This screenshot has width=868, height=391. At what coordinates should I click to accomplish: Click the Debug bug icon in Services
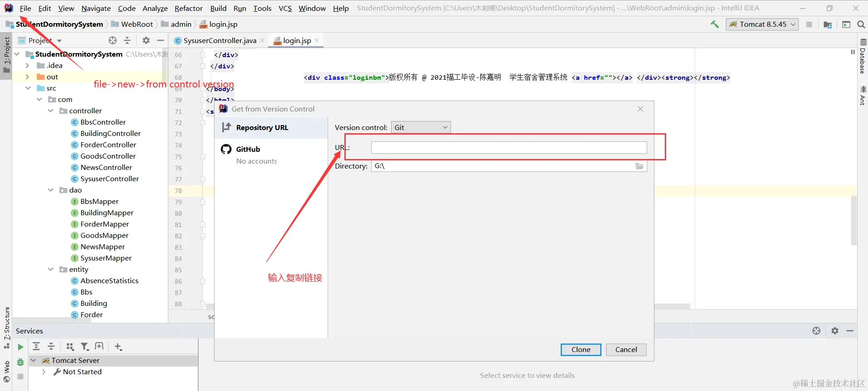(20, 362)
